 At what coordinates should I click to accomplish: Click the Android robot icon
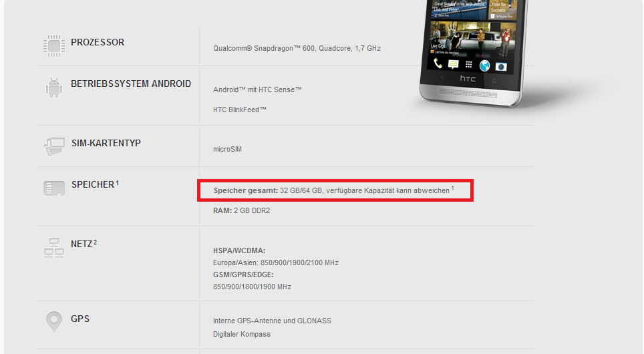tap(54, 88)
